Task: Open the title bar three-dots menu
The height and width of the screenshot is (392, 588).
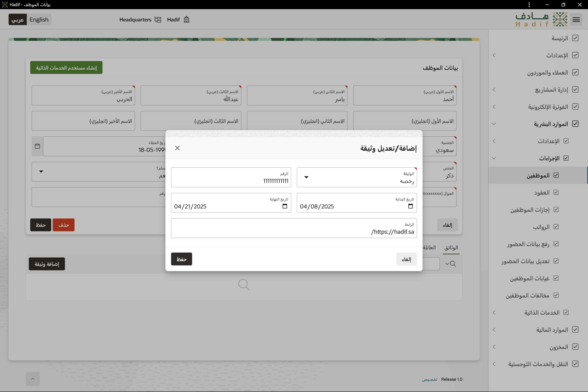Action: click(529, 5)
